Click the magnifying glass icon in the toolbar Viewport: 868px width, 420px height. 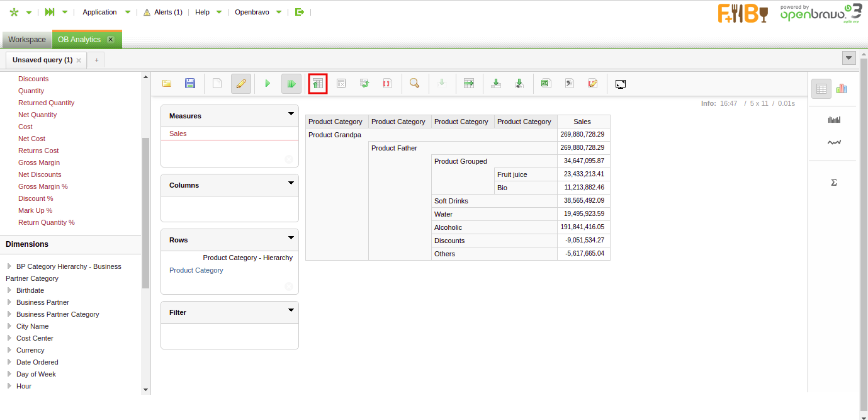(414, 84)
